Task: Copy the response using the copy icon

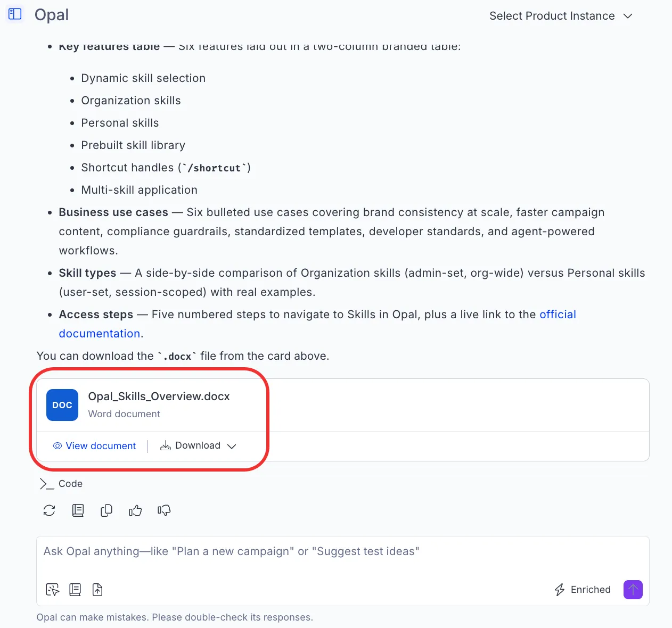Action: click(x=106, y=510)
